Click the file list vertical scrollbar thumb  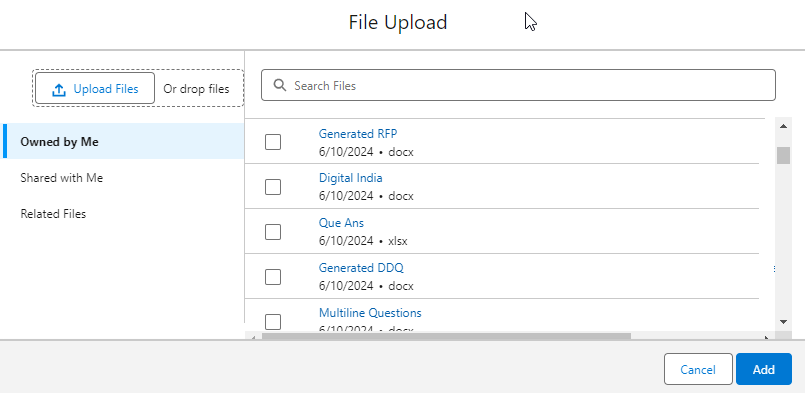[783, 155]
